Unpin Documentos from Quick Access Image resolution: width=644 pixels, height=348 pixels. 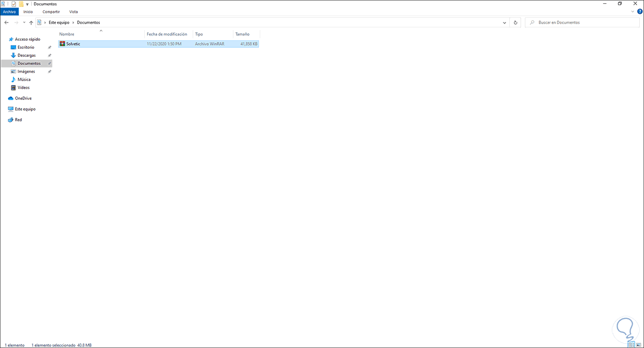(49, 63)
